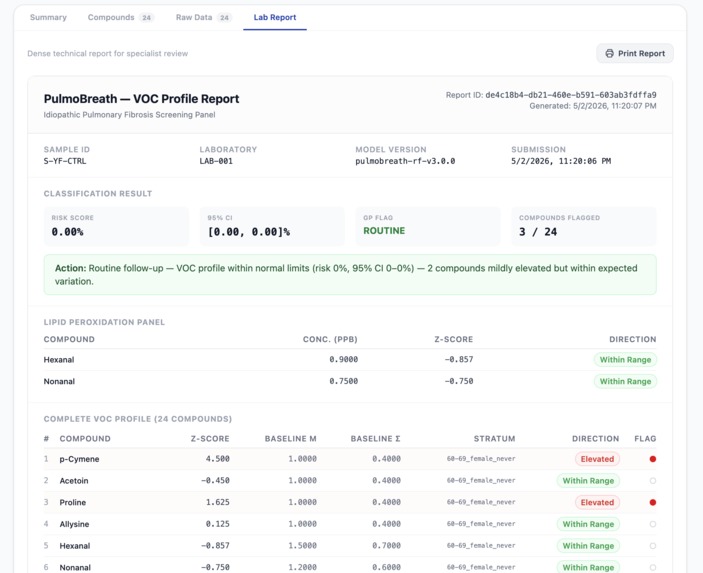Click the compounds flagged value 3 / 24

(x=538, y=232)
